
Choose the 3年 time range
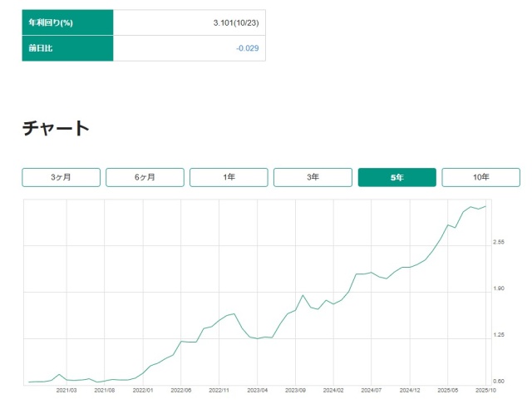313,177
